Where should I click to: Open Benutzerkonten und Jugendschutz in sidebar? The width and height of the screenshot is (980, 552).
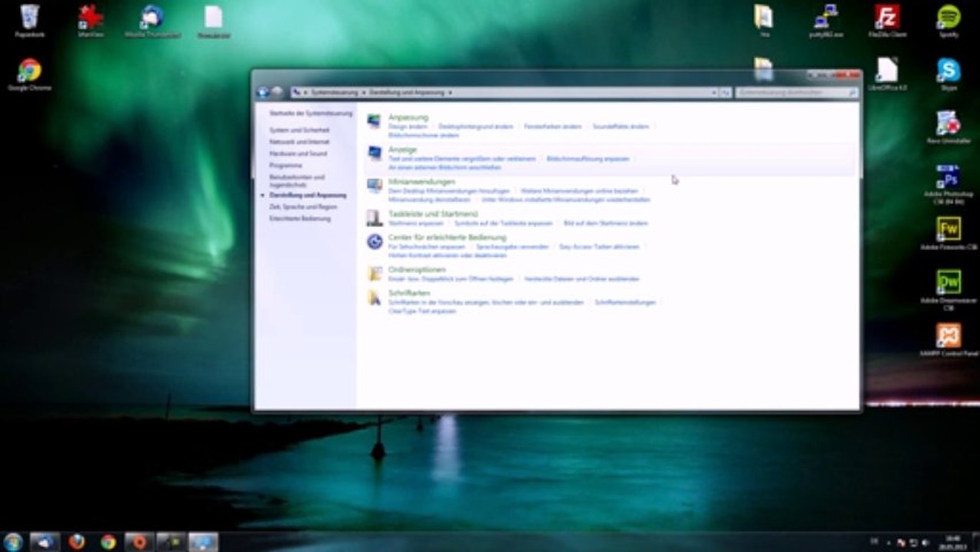tap(297, 181)
